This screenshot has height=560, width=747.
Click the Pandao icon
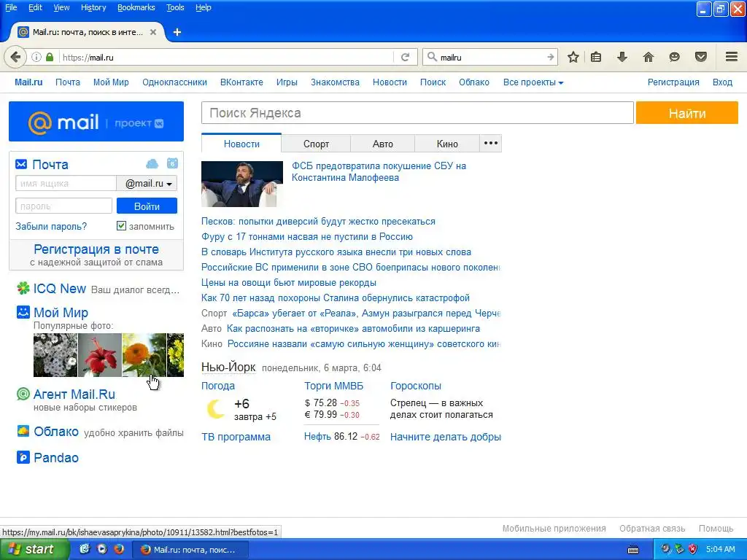[23, 457]
